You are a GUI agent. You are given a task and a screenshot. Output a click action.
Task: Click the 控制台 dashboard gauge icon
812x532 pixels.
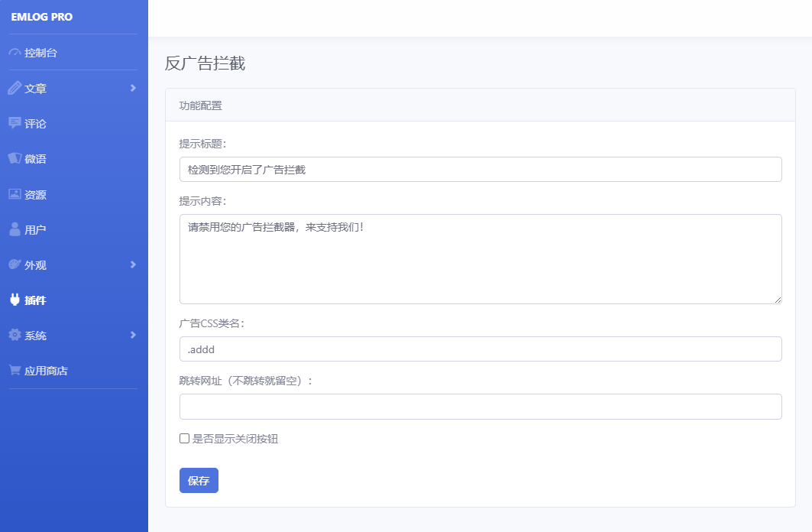15,52
